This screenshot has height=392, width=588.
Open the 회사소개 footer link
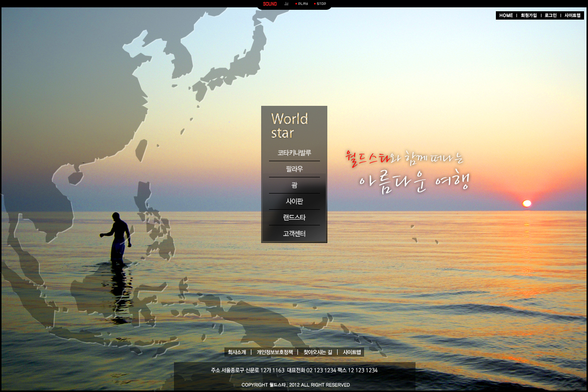[237, 352]
